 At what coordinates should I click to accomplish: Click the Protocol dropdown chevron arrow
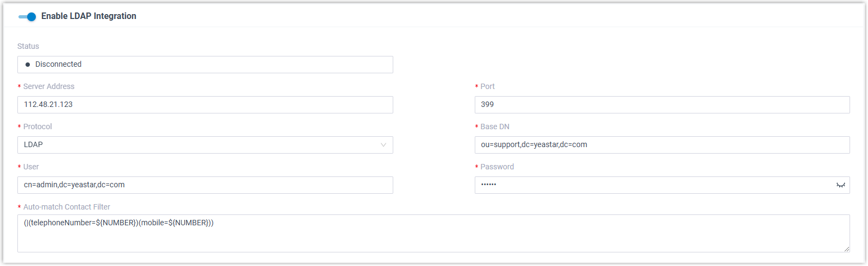click(x=383, y=145)
